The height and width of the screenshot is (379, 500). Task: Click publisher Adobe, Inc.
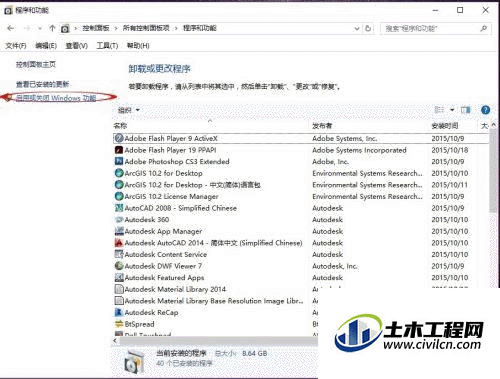point(330,162)
